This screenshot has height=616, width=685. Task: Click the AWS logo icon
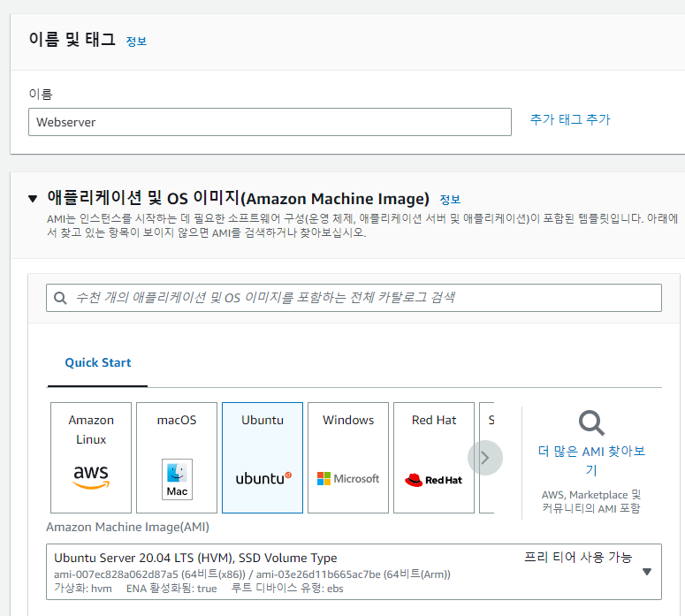(91, 476)
